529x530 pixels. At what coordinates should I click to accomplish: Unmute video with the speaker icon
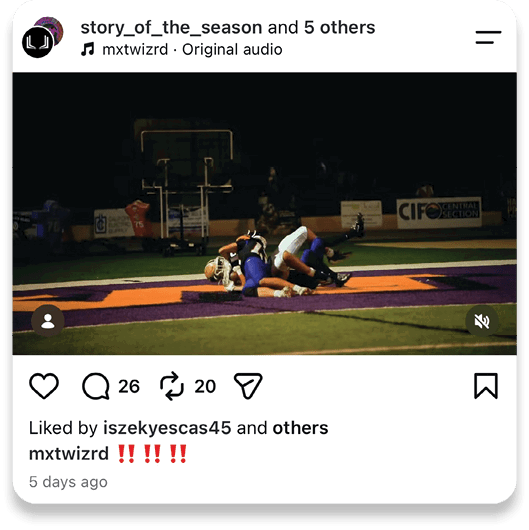tap(482, 321)
